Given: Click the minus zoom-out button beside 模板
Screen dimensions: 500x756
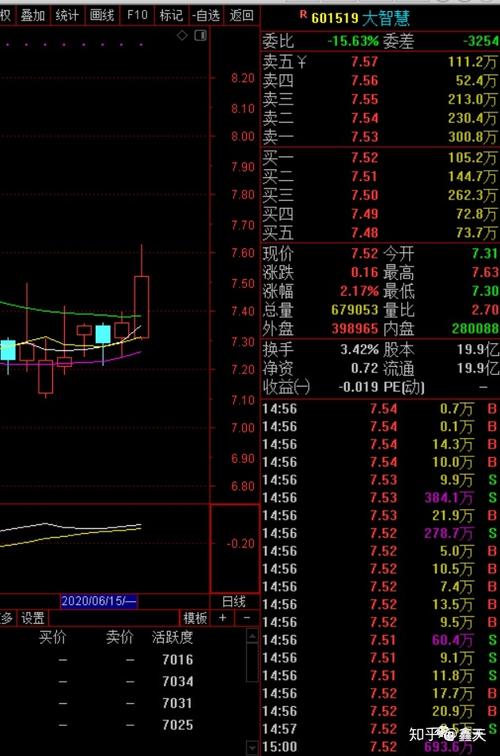Looking at the screenshot, I should click(246, 617).
